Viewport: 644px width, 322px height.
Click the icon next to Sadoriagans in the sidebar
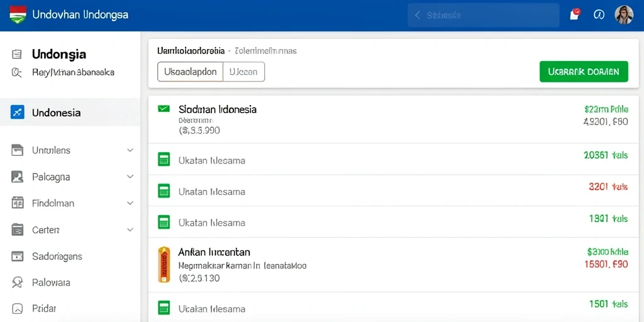tap(17, 257)
